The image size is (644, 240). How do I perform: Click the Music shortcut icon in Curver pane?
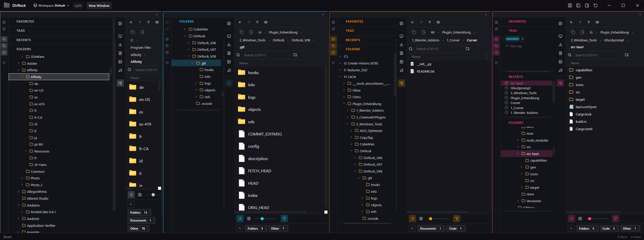click(401, 71)
